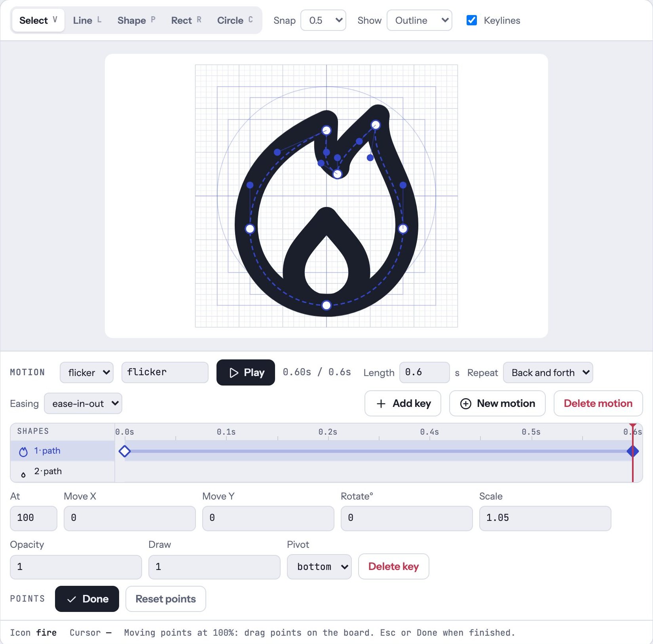Viewport: 653px width, 644px height.
Task: Click the Move Y input field
Action: [x=268, y=518]
